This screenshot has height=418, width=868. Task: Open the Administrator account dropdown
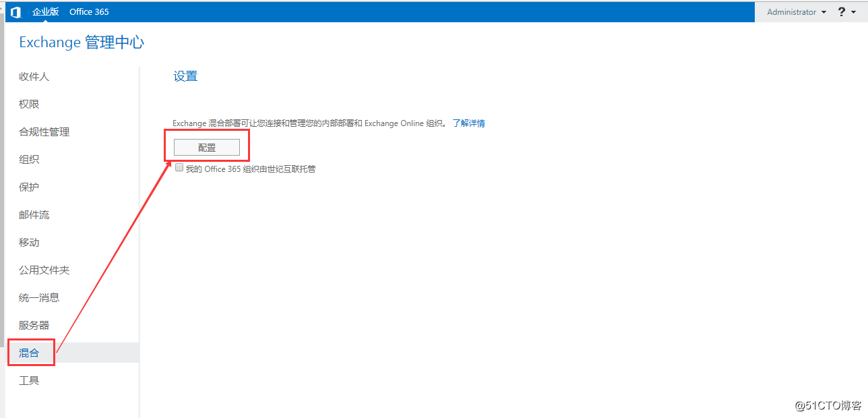coord(797,12)
